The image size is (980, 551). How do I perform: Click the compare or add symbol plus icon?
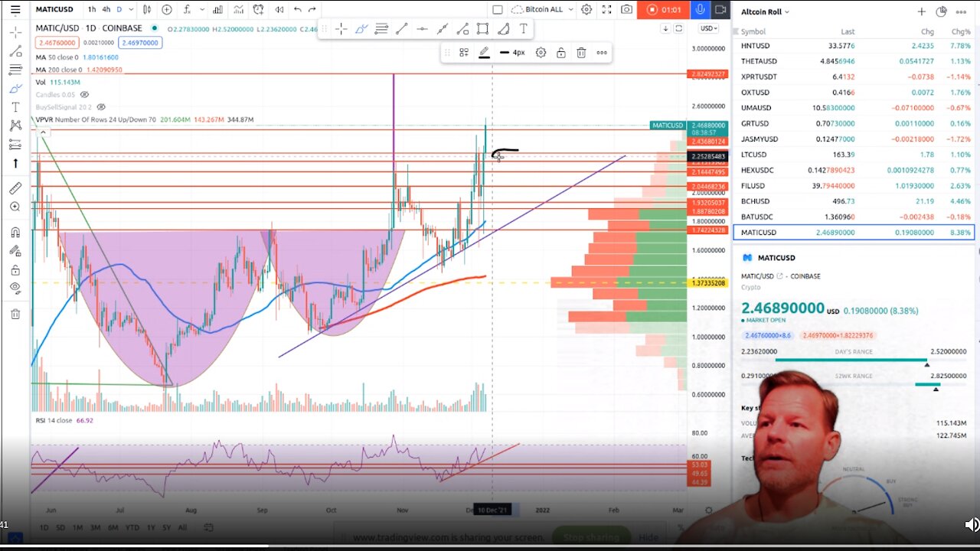167,9
